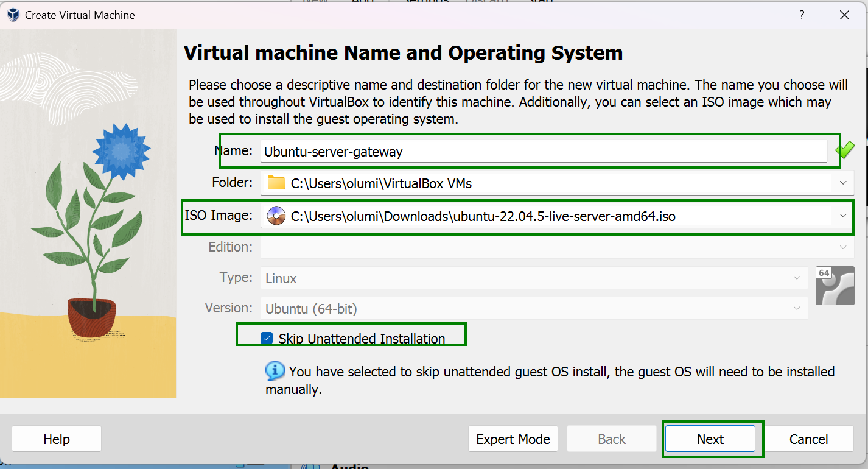Click the question mark help button in title bar
Image resolution: width=868 pixels, height=469 pixels.
pyautogui.click(x=802, y=15)
